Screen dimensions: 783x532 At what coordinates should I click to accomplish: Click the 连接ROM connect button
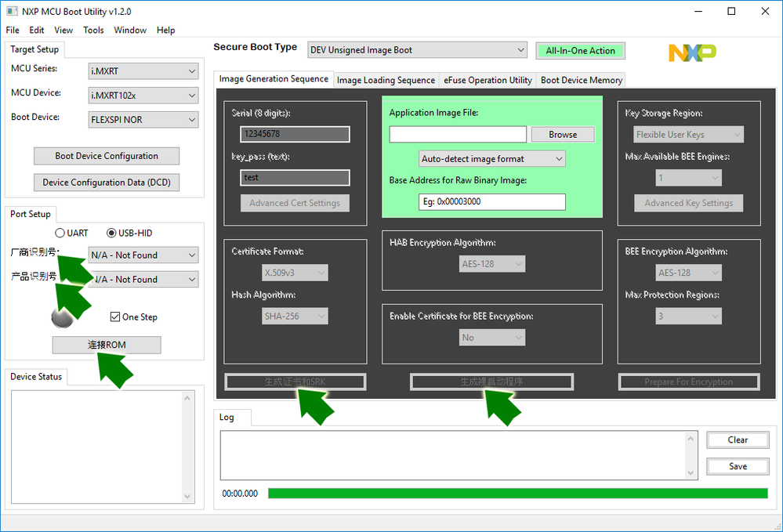[x=107, y=345]
